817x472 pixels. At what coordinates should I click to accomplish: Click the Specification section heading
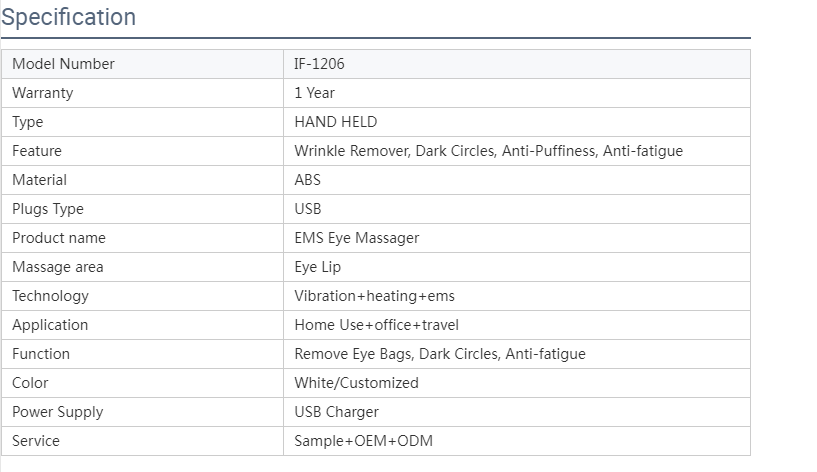(68, 17)
